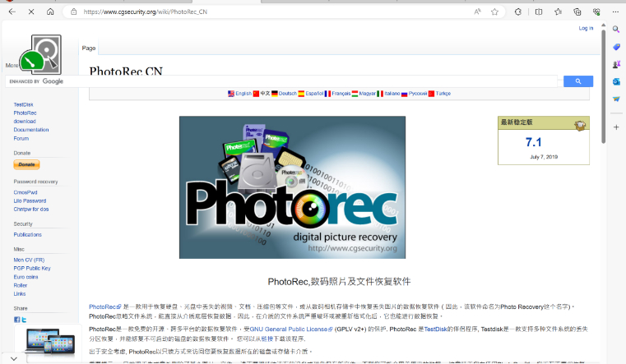Open the GNU General Public License link

(291, 329)
